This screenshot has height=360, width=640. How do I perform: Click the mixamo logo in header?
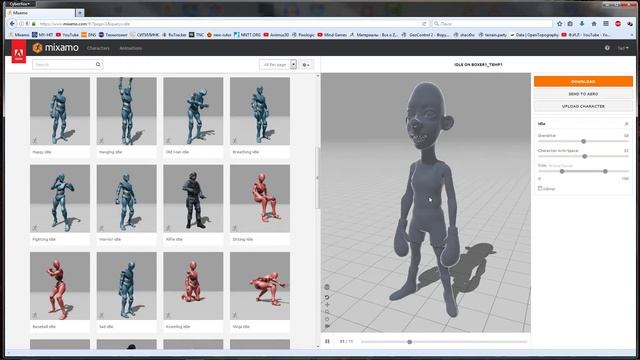56,48
